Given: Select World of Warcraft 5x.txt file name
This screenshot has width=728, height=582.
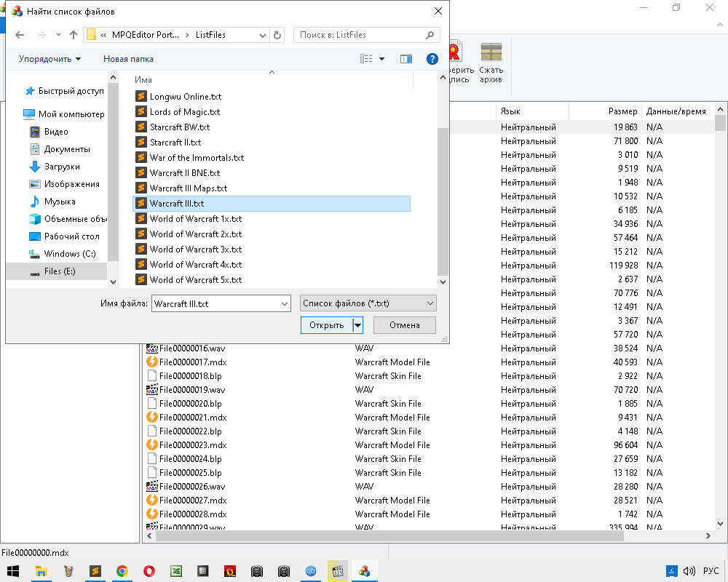Looking at the screenshot, I should coord(195,280).
